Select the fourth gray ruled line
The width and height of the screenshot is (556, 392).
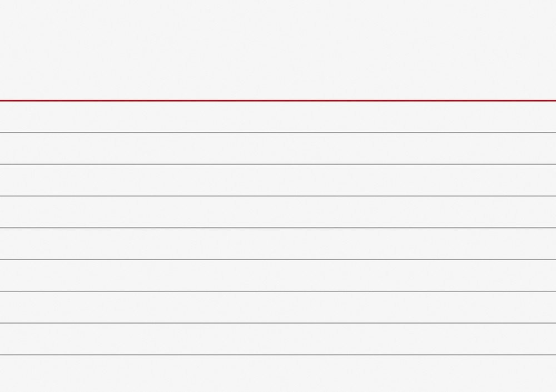278,228
